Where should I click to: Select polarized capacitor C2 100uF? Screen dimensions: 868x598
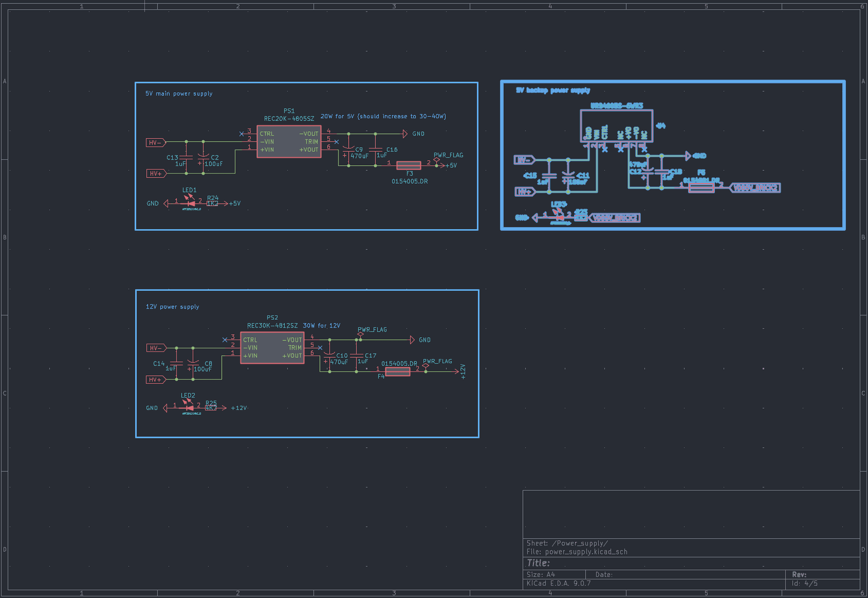coord(203,157)
